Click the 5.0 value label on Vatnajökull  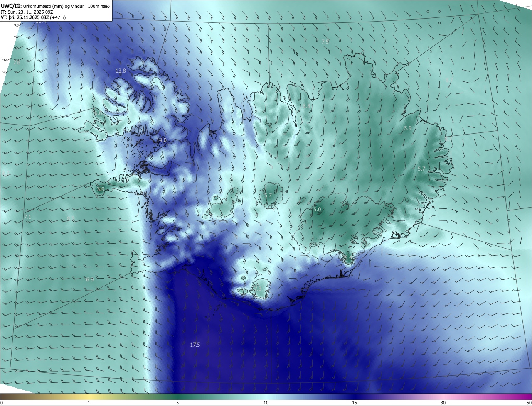pos(317,210)
